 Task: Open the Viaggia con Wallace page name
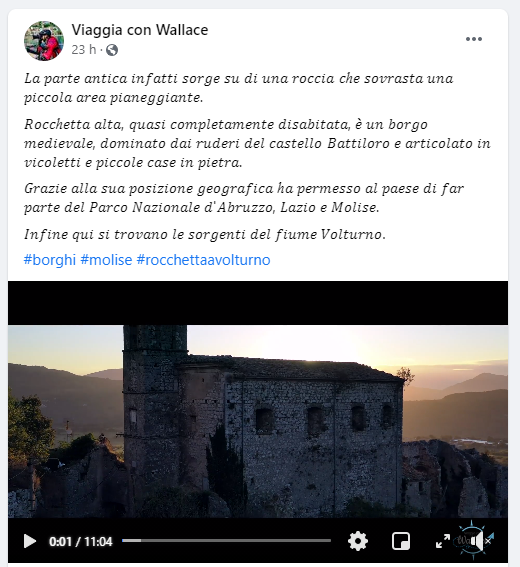(x=140, y=30)
